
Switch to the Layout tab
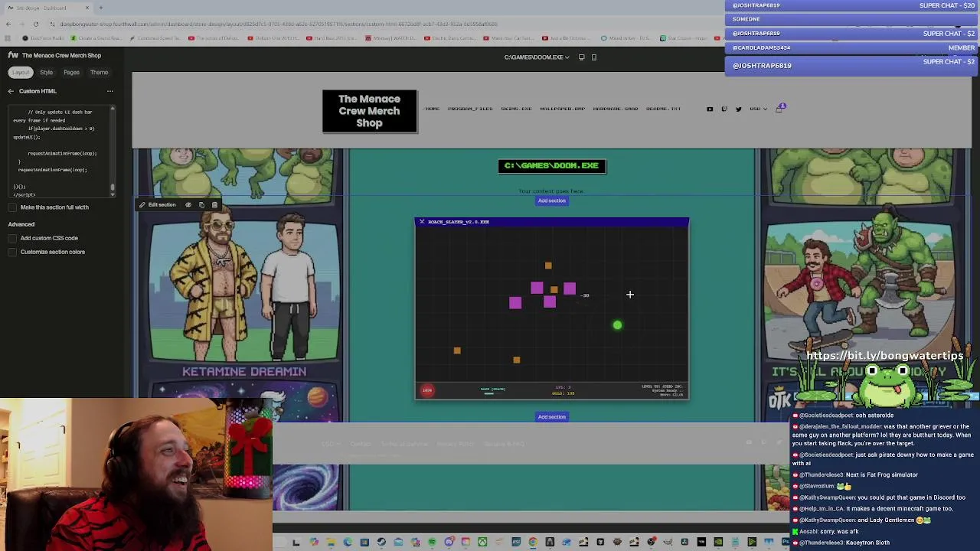[21, 72]
